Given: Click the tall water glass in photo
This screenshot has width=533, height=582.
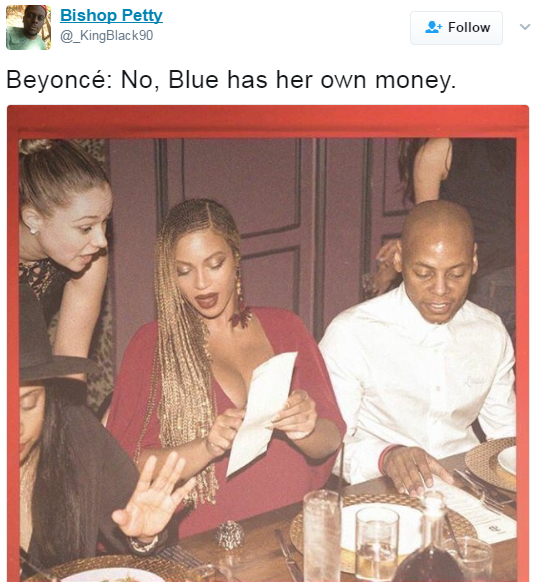Looking at the screenshot, I should 322,536.
